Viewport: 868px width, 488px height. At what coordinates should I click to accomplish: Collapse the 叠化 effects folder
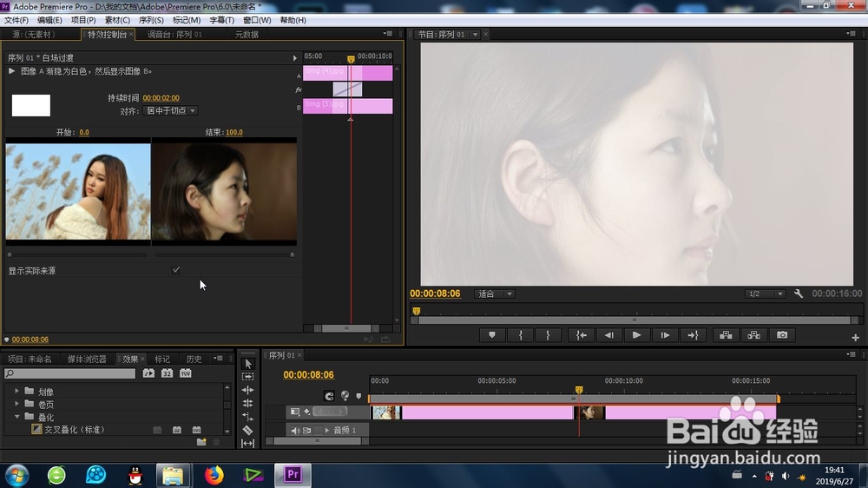[16, 417]
